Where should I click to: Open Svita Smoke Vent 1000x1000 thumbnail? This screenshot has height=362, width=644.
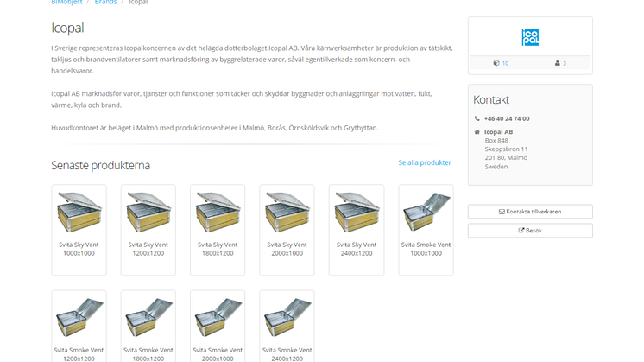pyautogui.click(x=426, y=212)
